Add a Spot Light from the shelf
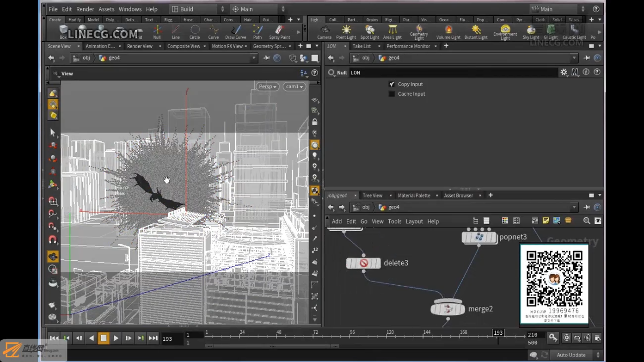The width and height of the screenshot is (644, 362). coord(370,32)
